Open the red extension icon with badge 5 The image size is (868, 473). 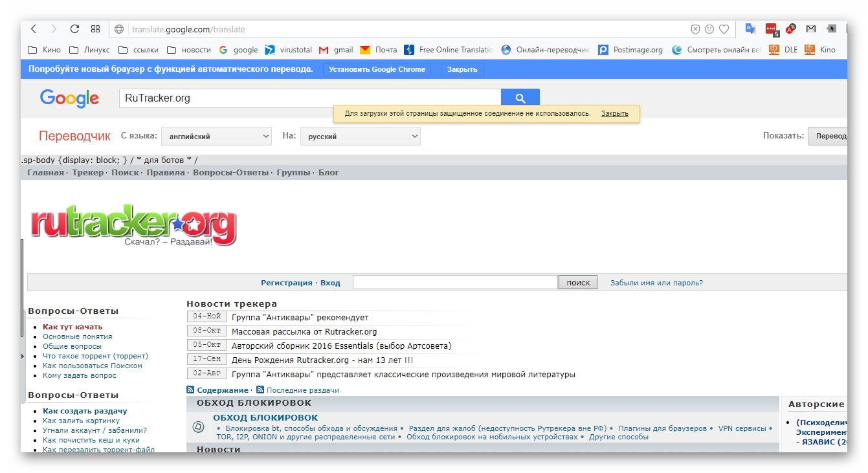[771, 29]
